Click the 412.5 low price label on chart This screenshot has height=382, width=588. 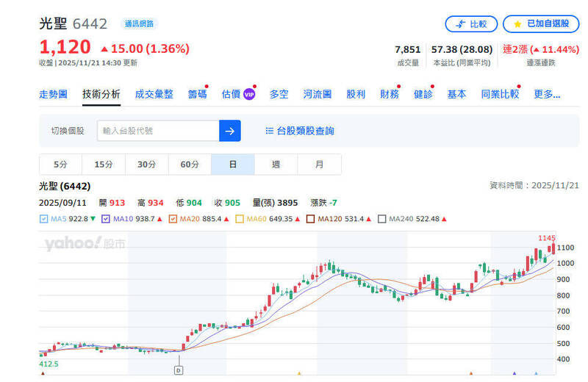[49, 364]
